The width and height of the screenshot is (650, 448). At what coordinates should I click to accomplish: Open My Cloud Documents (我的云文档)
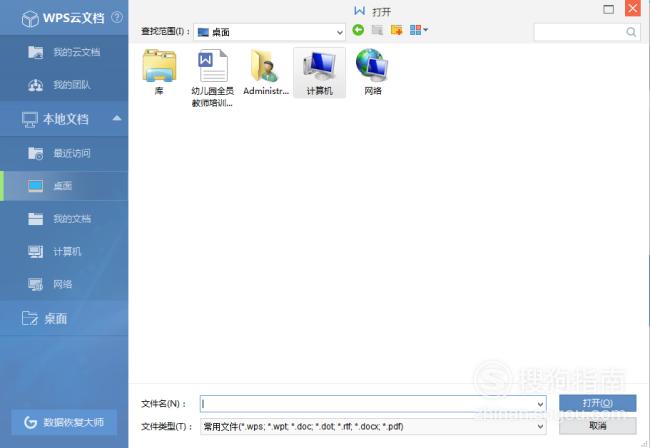point(64,52)
